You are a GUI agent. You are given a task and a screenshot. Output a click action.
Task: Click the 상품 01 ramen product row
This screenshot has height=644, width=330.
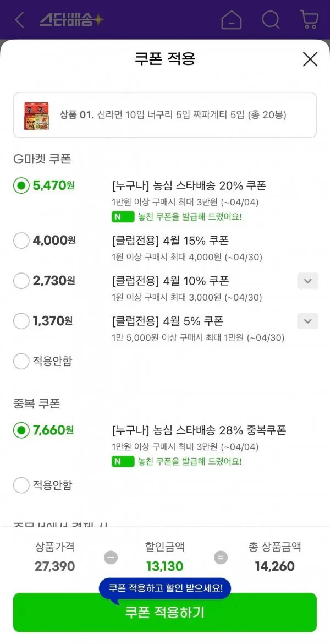[165, 116]
